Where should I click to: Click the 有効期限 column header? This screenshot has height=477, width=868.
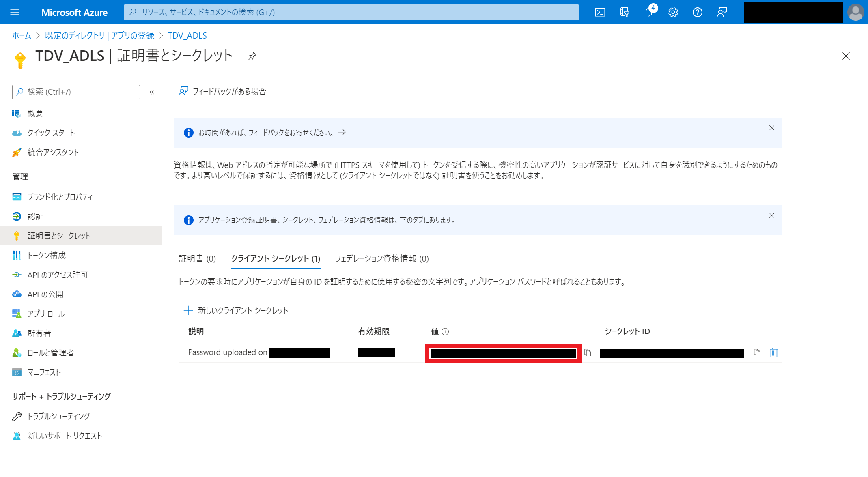(374, 331)
